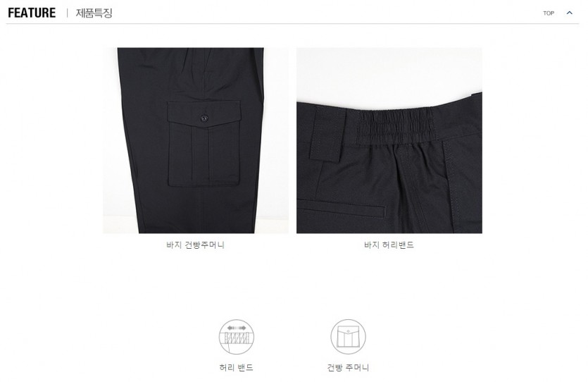This screenshot has width=588, height=382.
Task: Click the elastic shirring in waistband photo
Action: coord(396,125)
